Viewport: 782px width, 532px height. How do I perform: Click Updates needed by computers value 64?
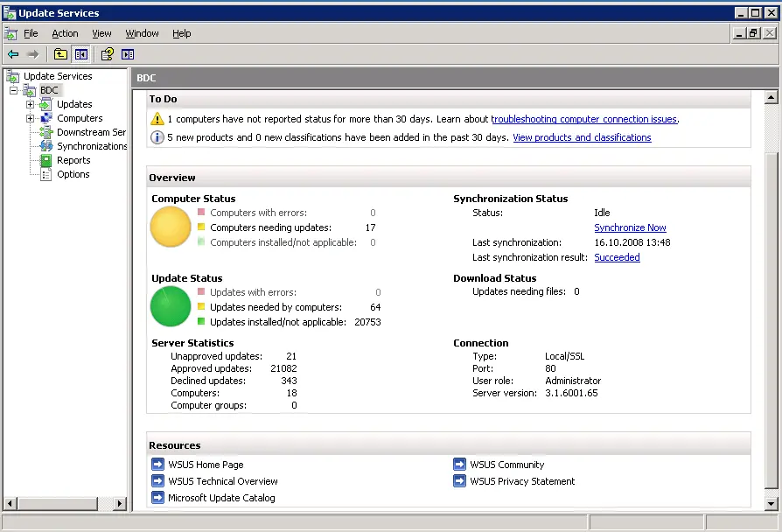tap(375, 307)
